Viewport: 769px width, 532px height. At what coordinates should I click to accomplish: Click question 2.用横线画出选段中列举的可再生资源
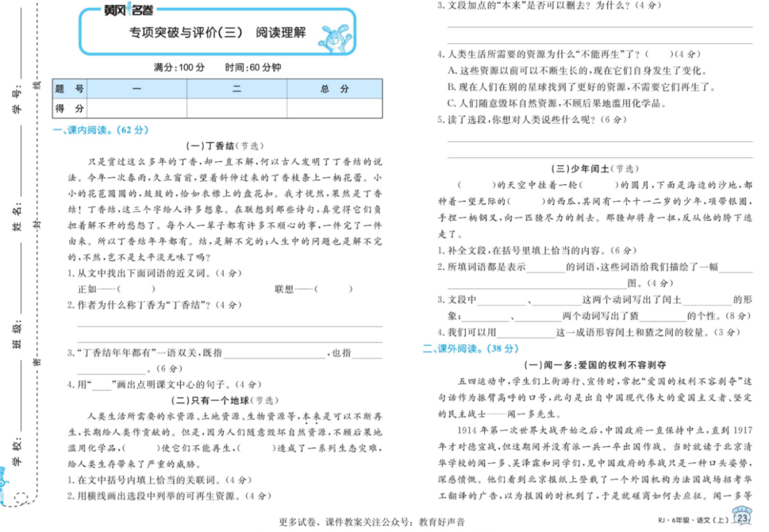pos(169,496)
